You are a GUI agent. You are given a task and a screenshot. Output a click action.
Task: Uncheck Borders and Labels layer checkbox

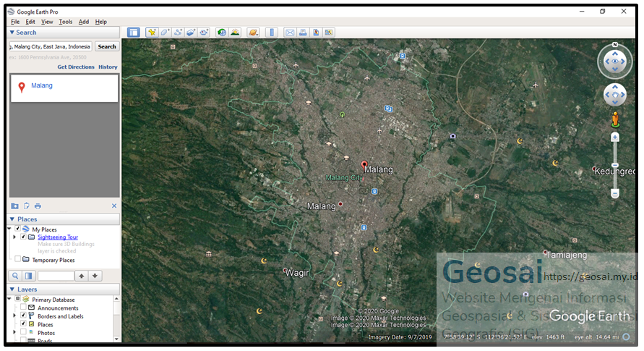[23, 316]
